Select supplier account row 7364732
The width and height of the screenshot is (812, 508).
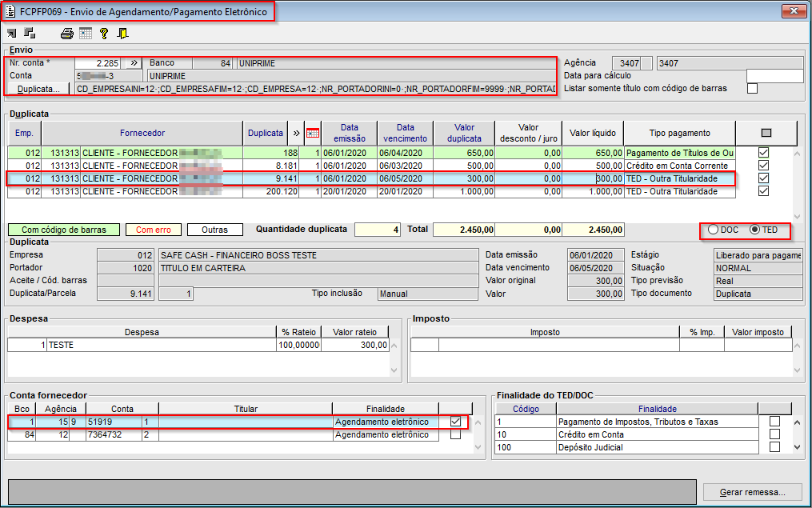[223, 434]
